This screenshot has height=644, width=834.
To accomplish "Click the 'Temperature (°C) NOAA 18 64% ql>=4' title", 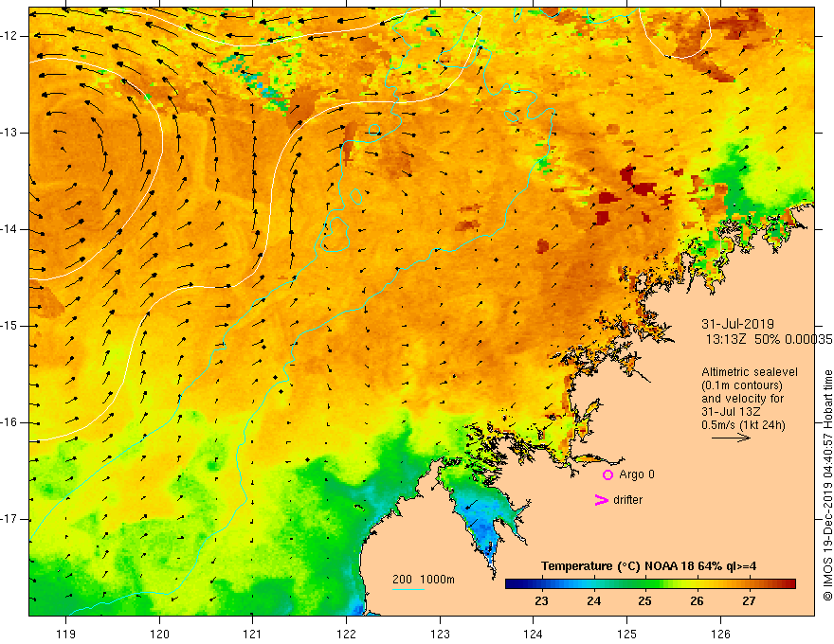I will (x=648, y=566).
